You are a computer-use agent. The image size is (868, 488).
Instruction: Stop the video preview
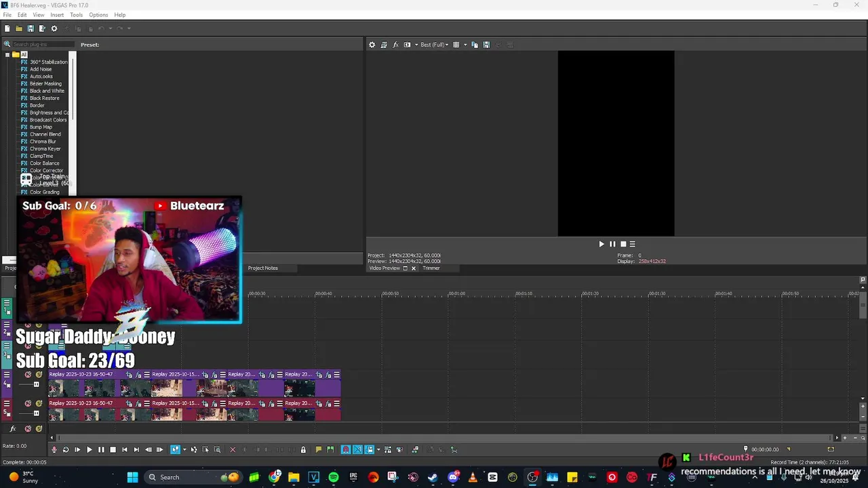pos(623,244)
